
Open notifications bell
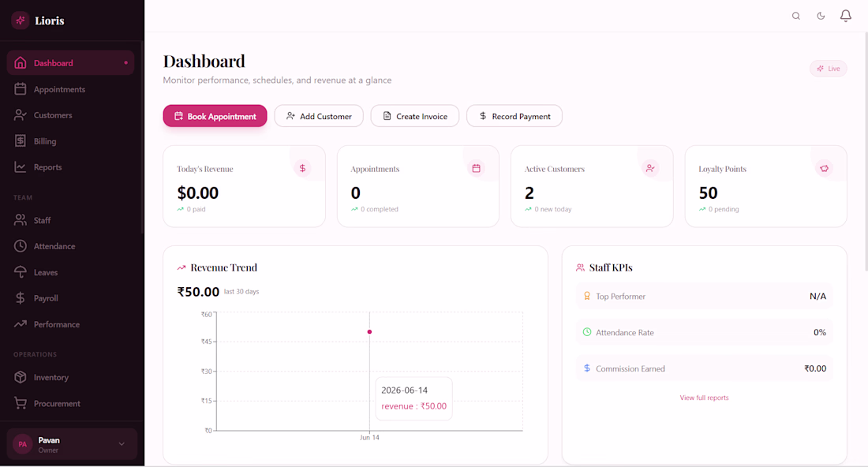[846, 16]
